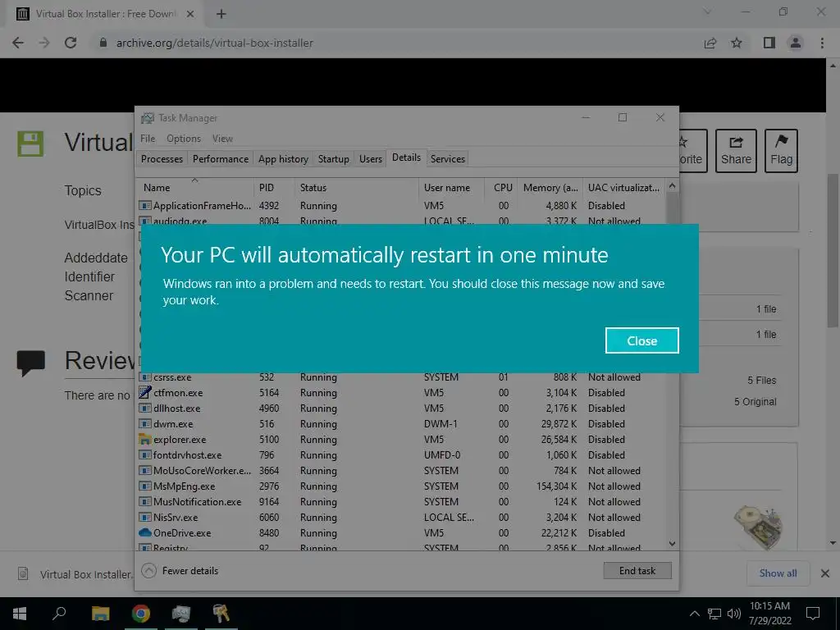This screenshot has width=840, height=630.
Task: Go back in Chrome browser
Action: 18,43
